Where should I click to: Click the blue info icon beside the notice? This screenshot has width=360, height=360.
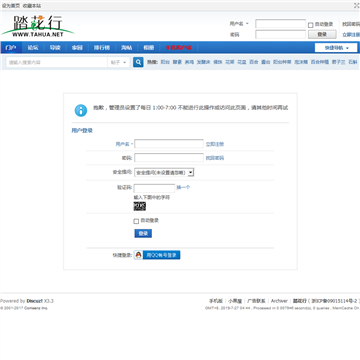81,110
